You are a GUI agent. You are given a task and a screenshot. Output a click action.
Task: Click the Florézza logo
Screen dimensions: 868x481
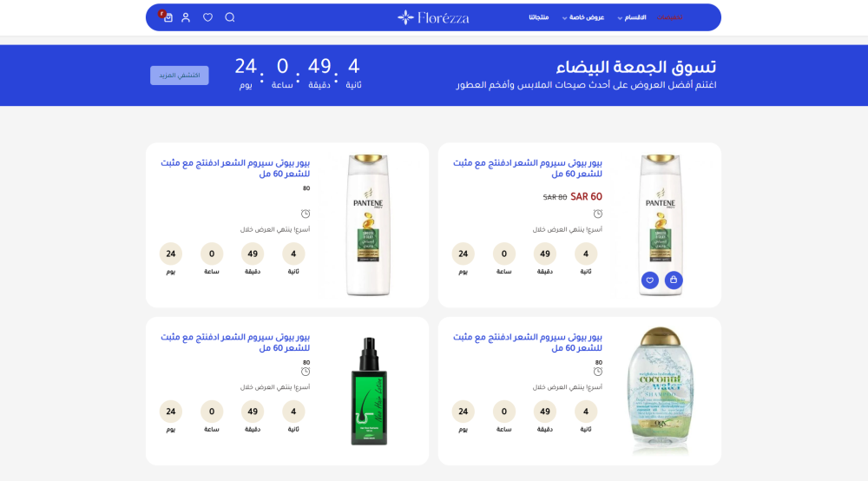coord(433,17)
